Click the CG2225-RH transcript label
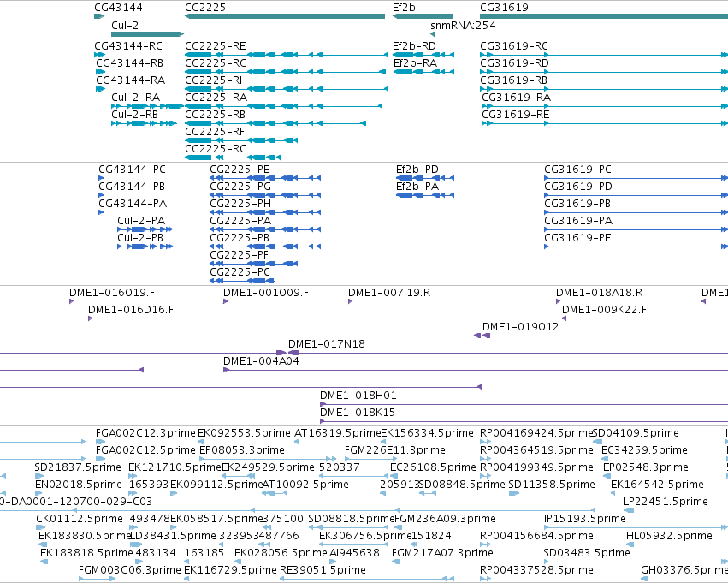The width and height of the screenshot is (728, 583). click(x=216, y=80)
